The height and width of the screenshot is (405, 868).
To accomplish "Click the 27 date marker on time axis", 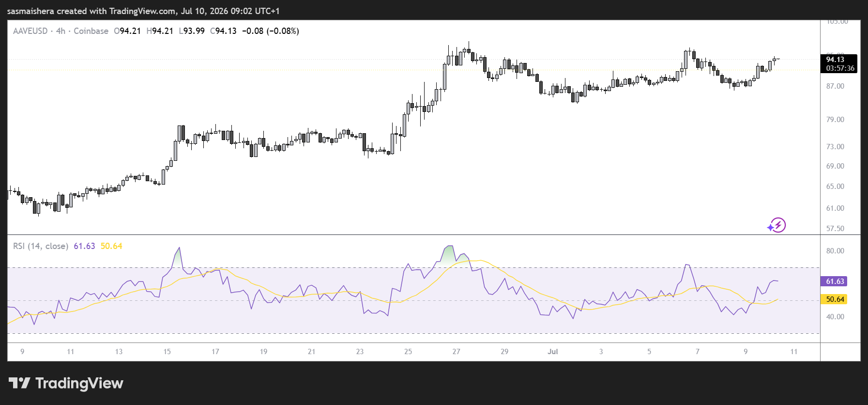I will coord(456,352).
